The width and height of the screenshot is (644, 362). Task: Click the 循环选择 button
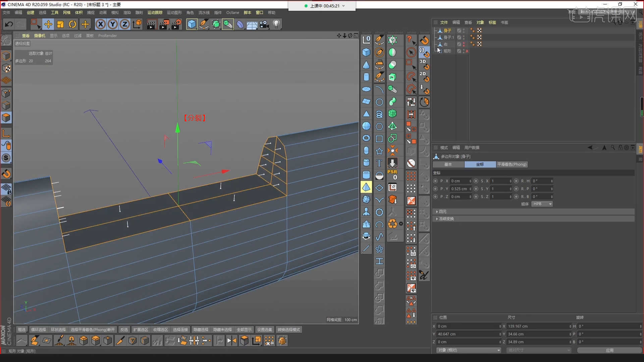coord(39,330)
